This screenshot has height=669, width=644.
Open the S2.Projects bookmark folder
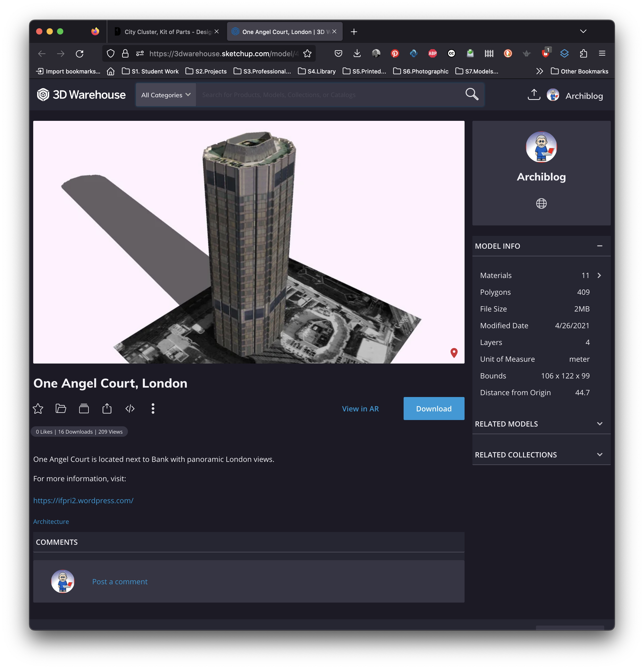(206, 71)
